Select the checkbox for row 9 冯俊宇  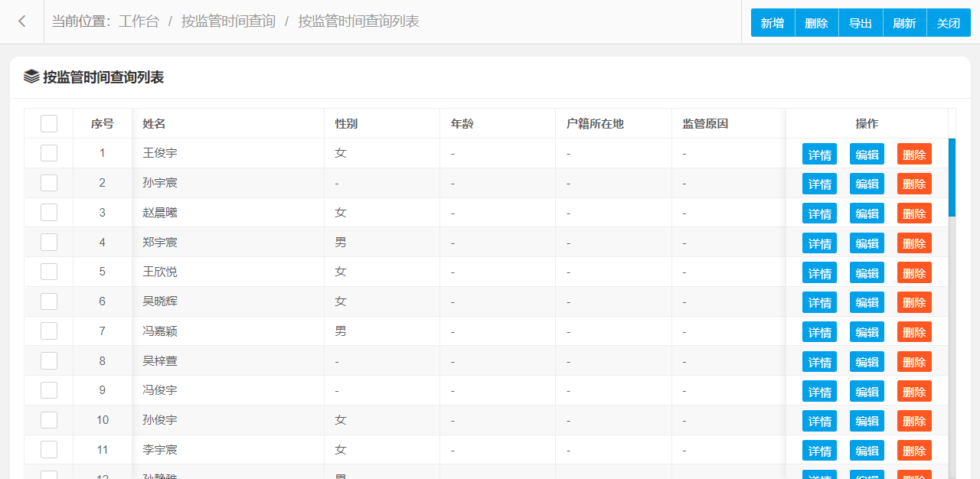tap(49, 390)
